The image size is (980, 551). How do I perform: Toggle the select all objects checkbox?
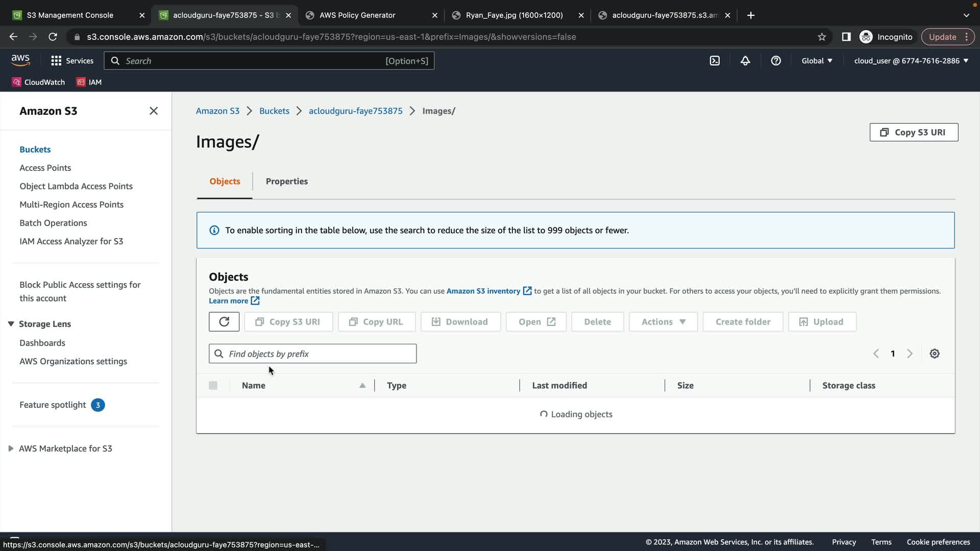pos(213,386)
